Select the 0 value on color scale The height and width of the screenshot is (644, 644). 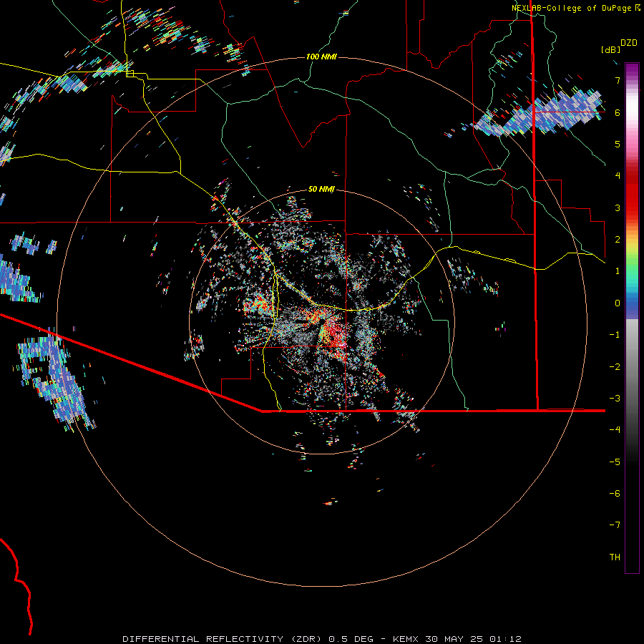click(618, 303)
